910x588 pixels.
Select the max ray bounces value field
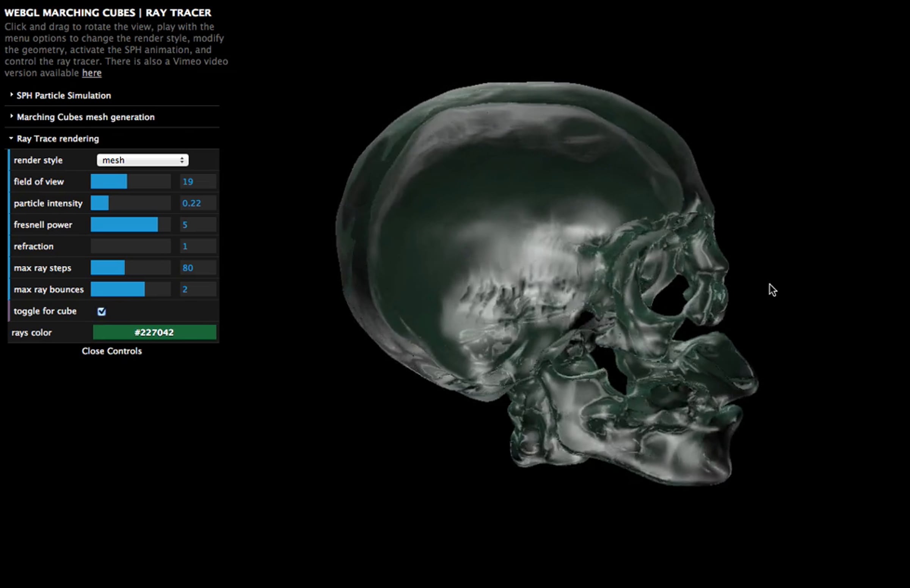[x=198, y=289]
